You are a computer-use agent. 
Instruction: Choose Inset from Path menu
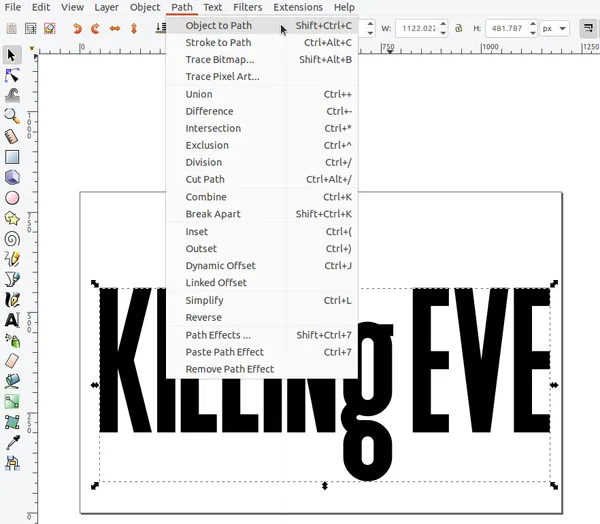tap(262, 232)
